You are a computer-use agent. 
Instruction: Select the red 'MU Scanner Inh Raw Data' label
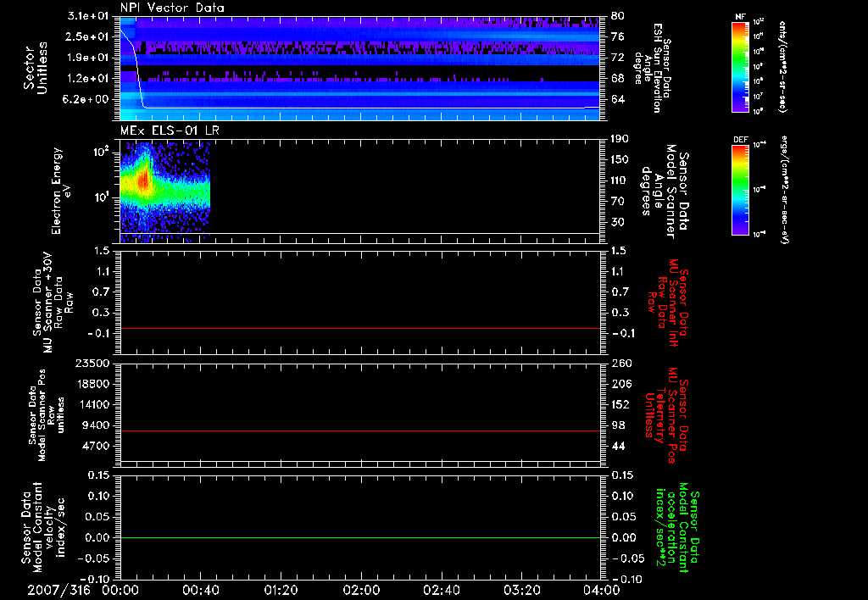click(x=667, y=303)
